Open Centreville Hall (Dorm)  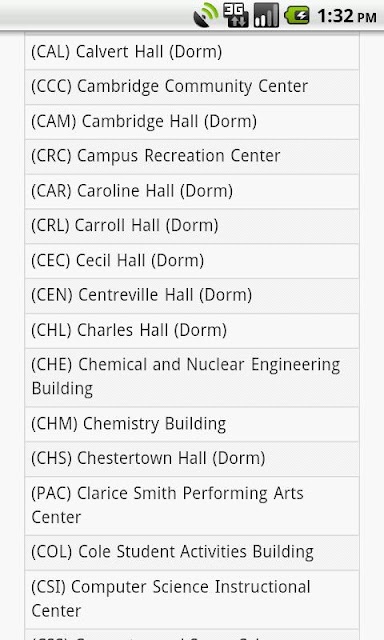pyautogui.click(x=192, y=296)
